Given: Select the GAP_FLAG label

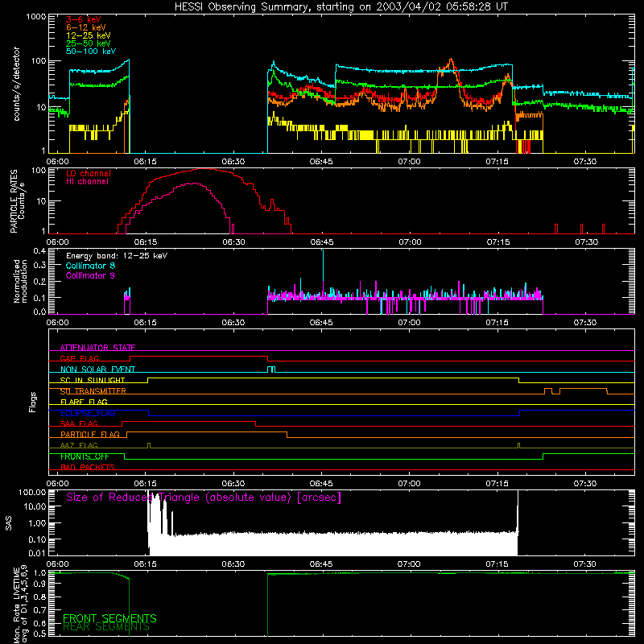Looking at the screenshot, I should click(x=79, y=358).
